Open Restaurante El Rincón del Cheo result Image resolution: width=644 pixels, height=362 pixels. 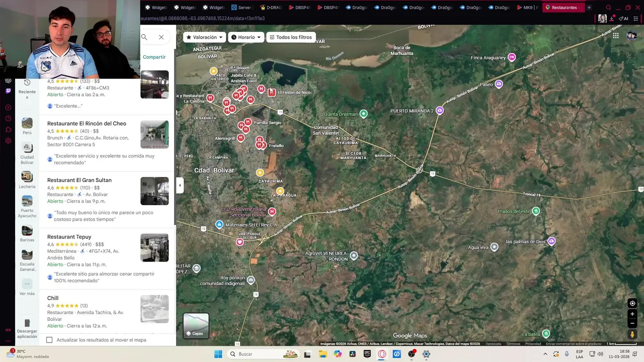click(87, 124)
